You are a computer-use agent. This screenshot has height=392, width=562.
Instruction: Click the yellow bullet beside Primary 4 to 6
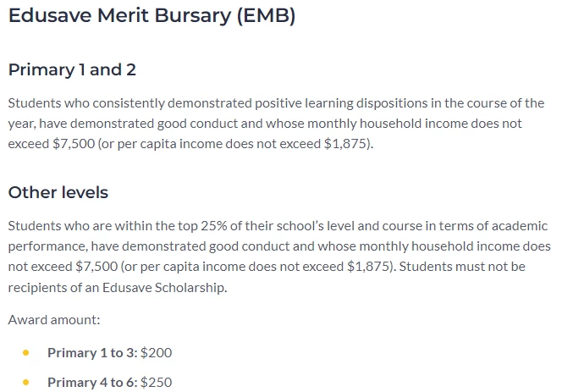[25, 383]
